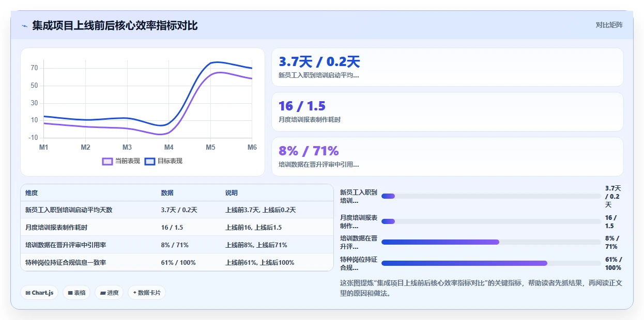Image resolution: width=644 pixels, height=320 pixels.
Task: Click the M3 axis label on the chart
Action: pyautogui.click(x=127, y=148)
